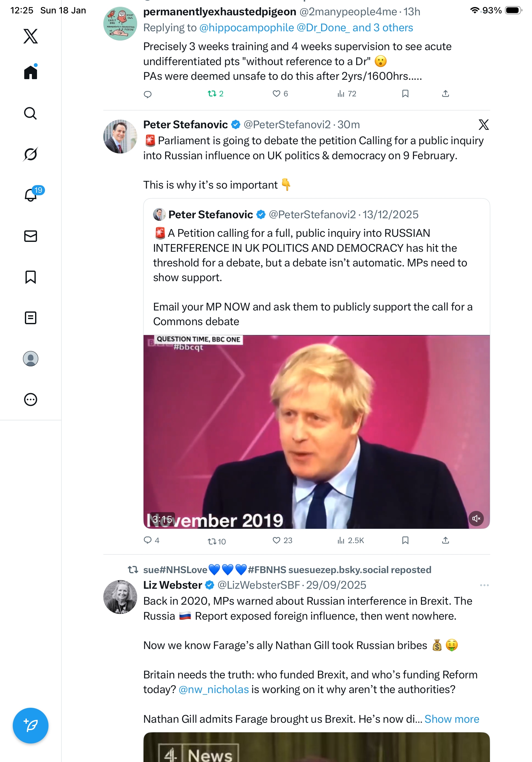The height and width of the screenshot is (762, 532).
Task: Click the X logo at sidebar top
Action: [31, 36]
